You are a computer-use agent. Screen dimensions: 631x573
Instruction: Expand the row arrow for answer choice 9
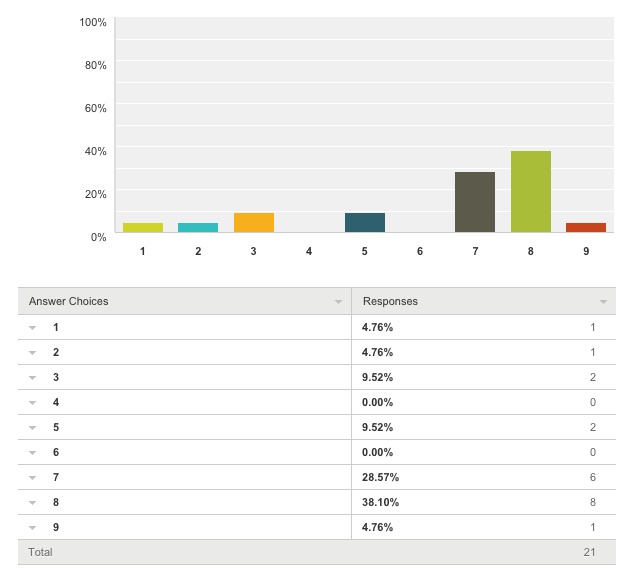coord(33,528)
